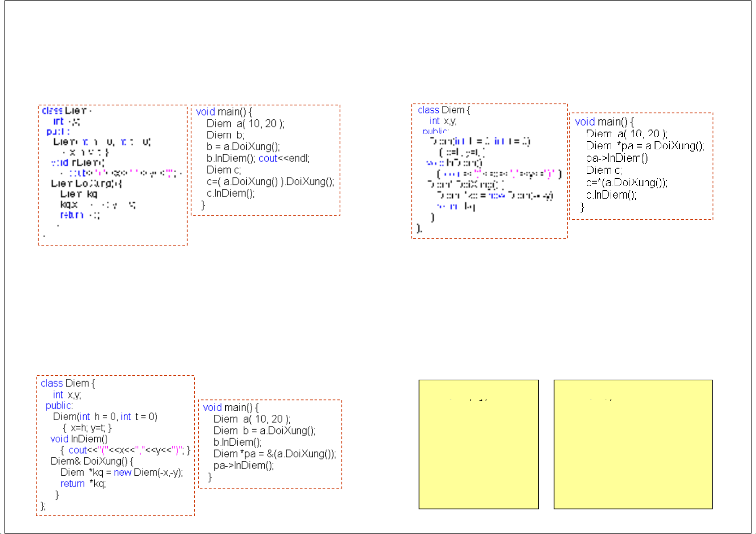Viewport: 756px width, 534px height.
Task: Click the clearly readable "public:" keyword
Action: 59,405
